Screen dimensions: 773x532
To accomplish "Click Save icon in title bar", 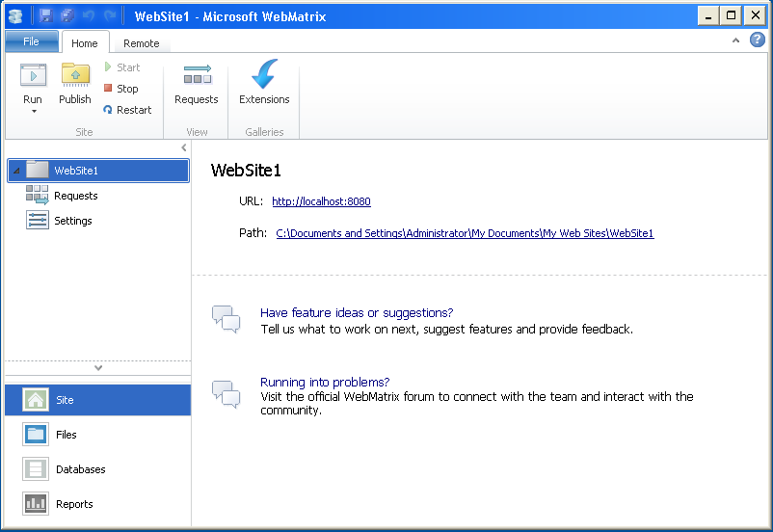I will click(x=46, y=15).
